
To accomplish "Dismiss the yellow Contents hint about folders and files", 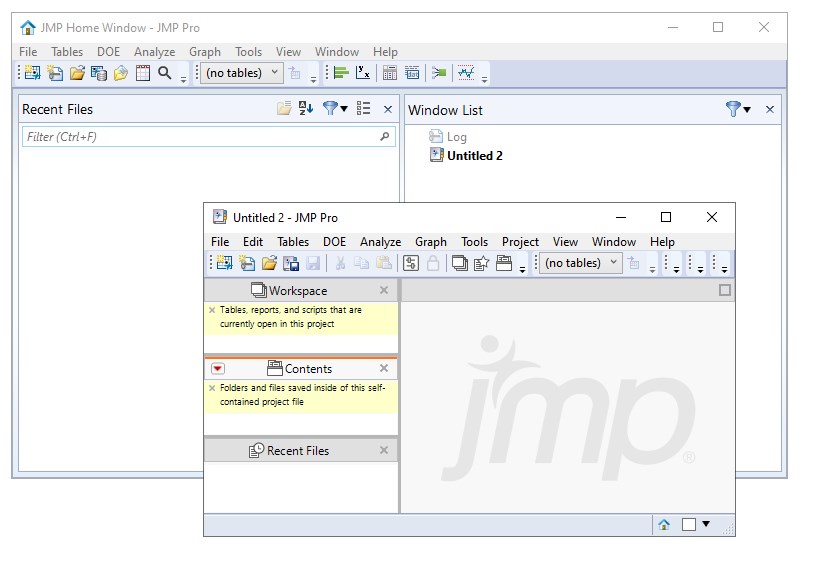I will 212,388.
